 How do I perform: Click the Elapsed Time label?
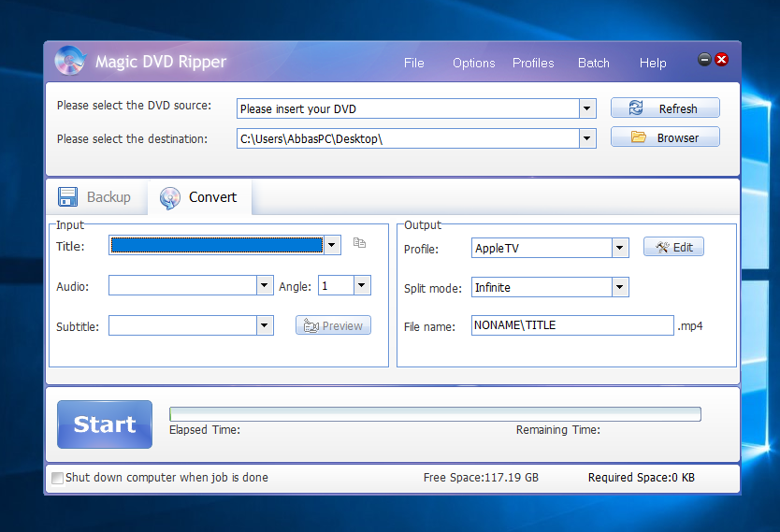point(205,430)
